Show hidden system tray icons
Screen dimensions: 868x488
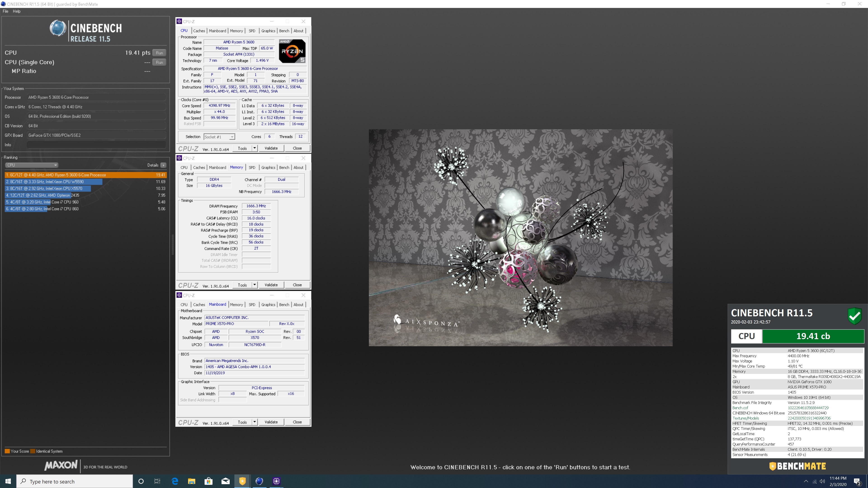(x=806, y=481)
